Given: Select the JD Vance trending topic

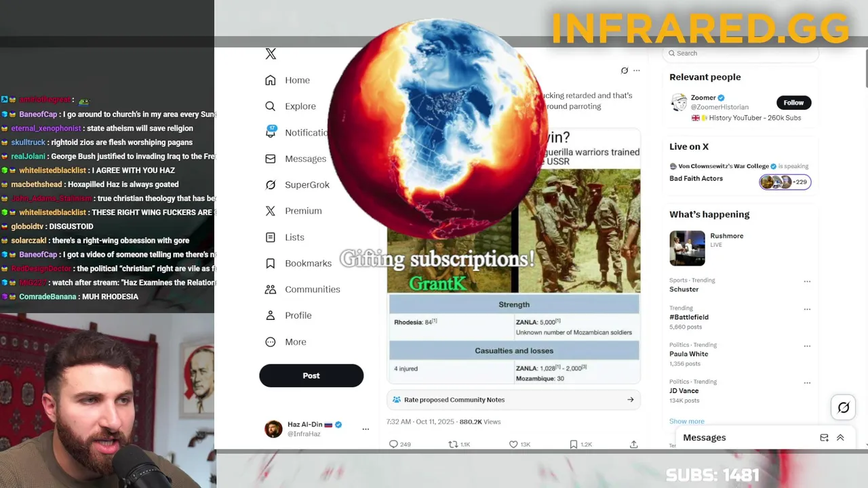Looking at the screenshot, I should (684, 390).
